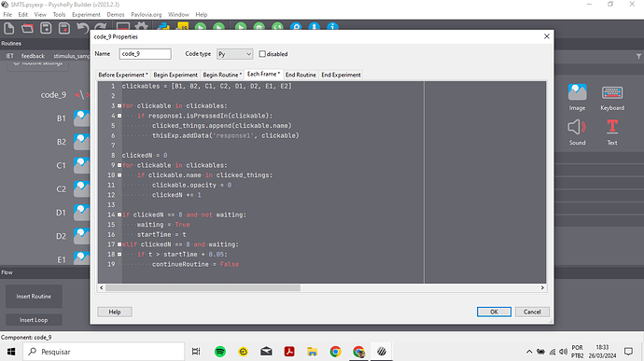Undo the last change with arrow icon
Screen dimensions: 644x361
82,28
